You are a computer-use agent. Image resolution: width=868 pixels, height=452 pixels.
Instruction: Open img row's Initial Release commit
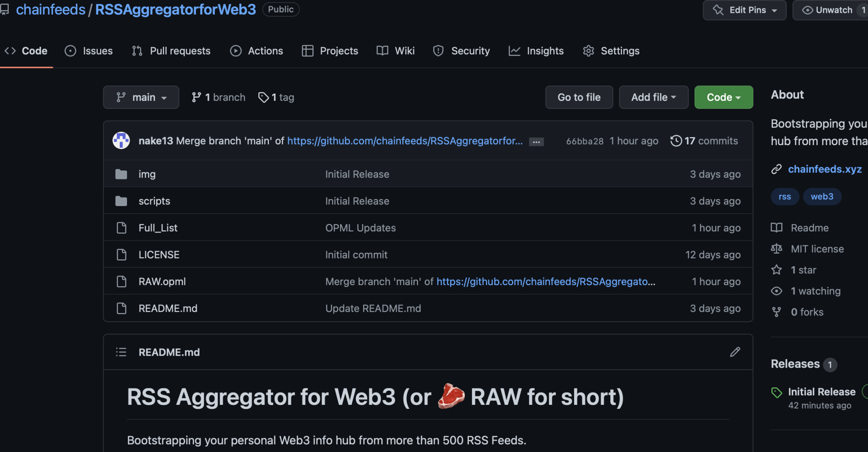click(x=357, y=174)
